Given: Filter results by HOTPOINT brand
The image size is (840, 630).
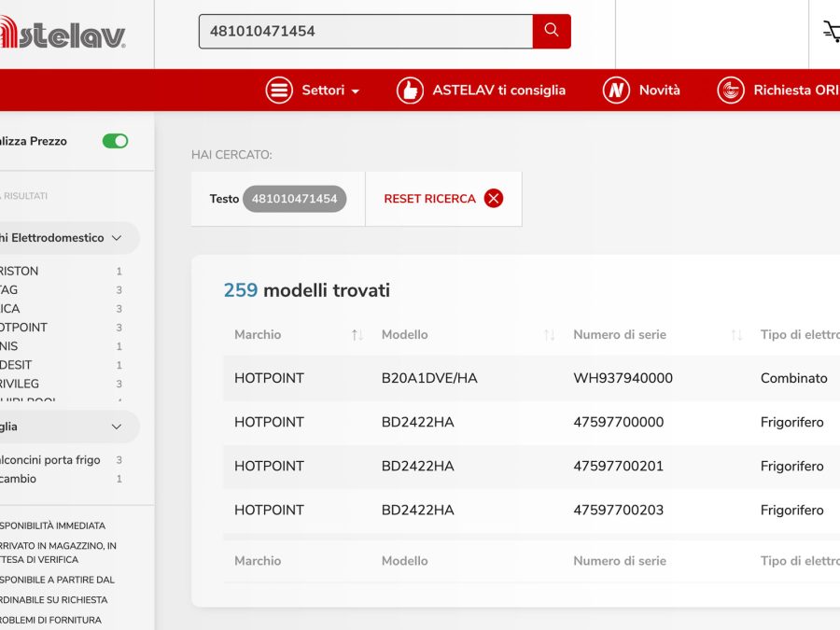Looking at the screenshot, I should (x=23, y=328).
